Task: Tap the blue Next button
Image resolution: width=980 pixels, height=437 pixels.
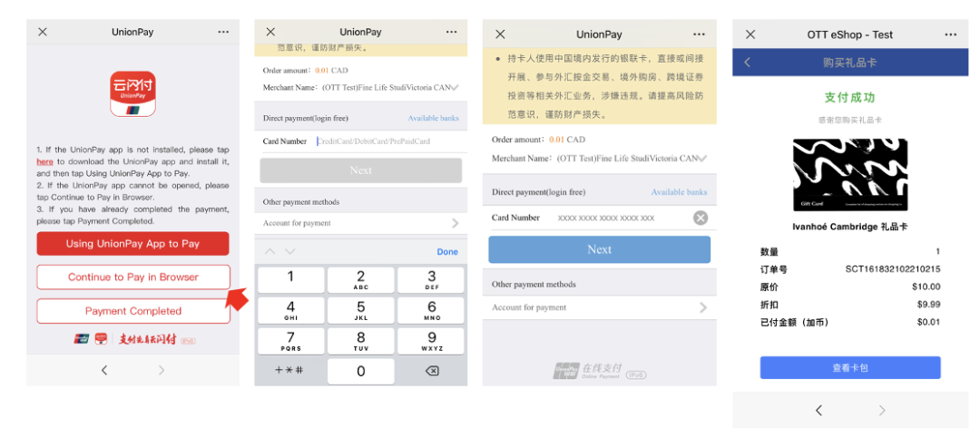Action: point(600,249)
